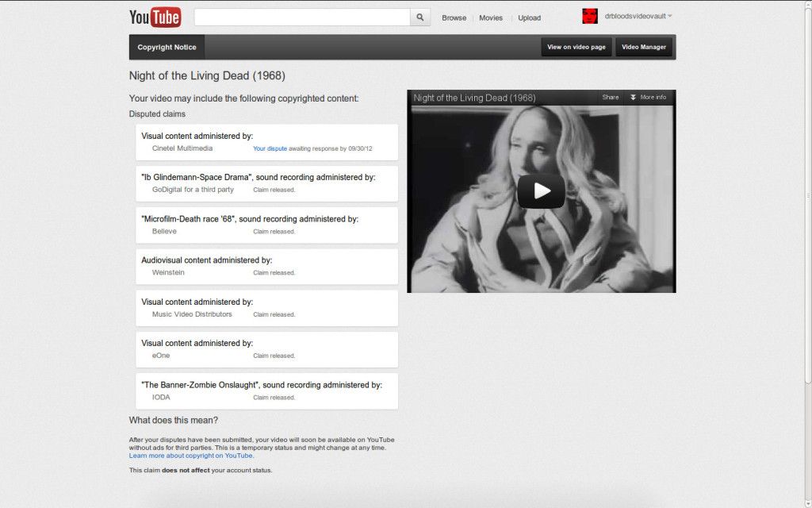This screenshot has width=812, height=508.
Task: Click the Audiovisual content administered by heading
Action: (207, 260)
